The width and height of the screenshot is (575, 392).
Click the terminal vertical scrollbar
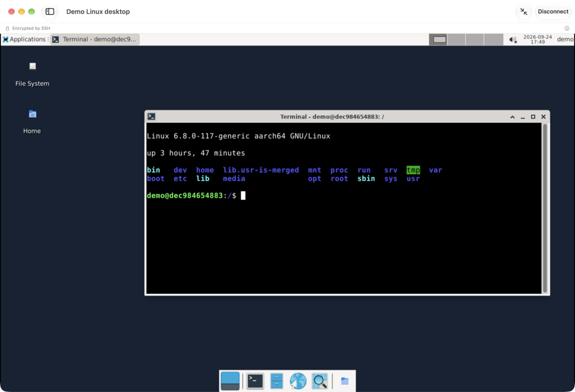point(545,208)
